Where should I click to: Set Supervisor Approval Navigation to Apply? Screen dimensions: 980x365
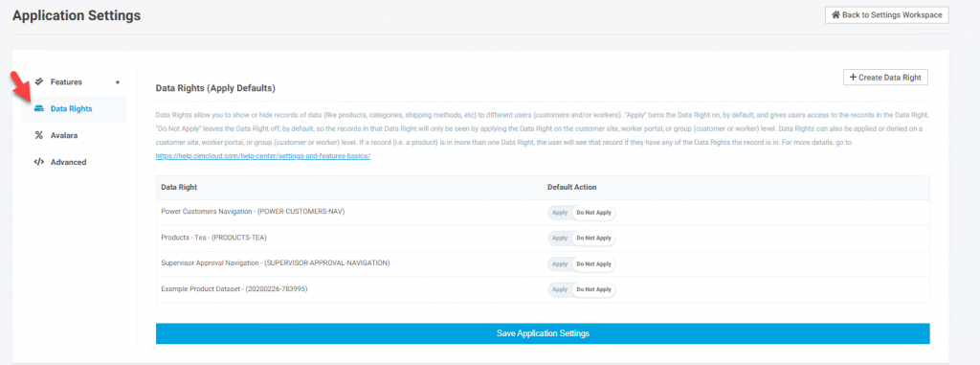point(560,264)
